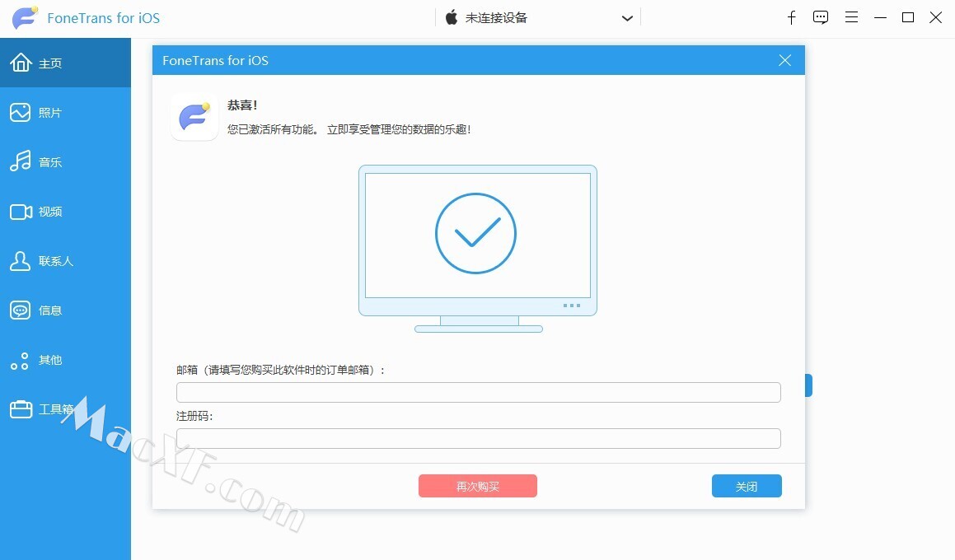
Task: Select the 信息 messages section
Action: tap(65, 310)
